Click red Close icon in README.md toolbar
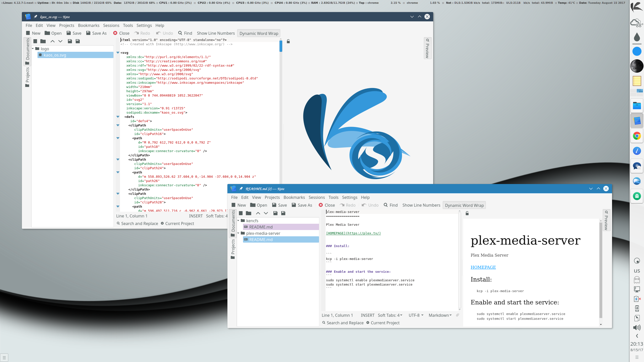This screenshot has height=362, width=644. click(x=321, y=205)
